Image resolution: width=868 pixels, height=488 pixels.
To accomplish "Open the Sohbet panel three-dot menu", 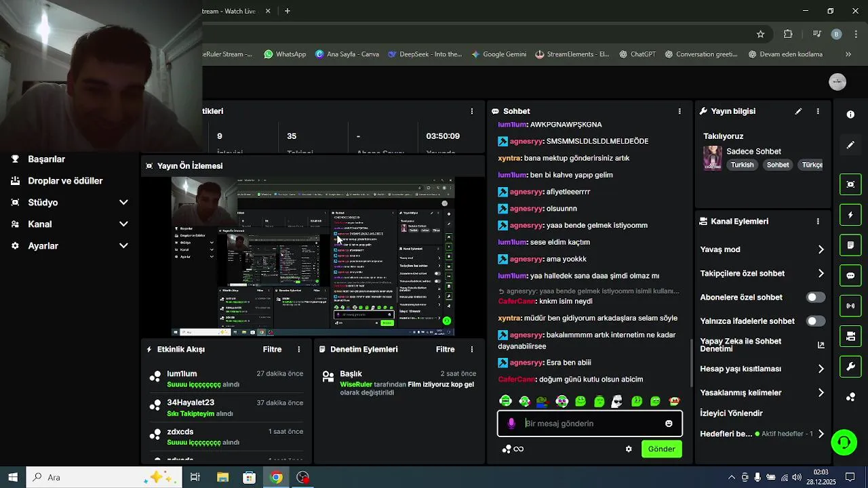I will pos(679,111).
